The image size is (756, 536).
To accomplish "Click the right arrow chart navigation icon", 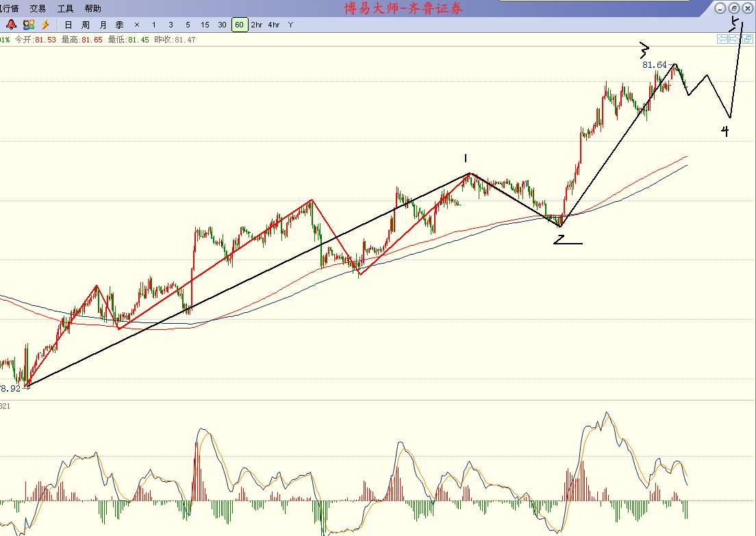I will (734, 39).
